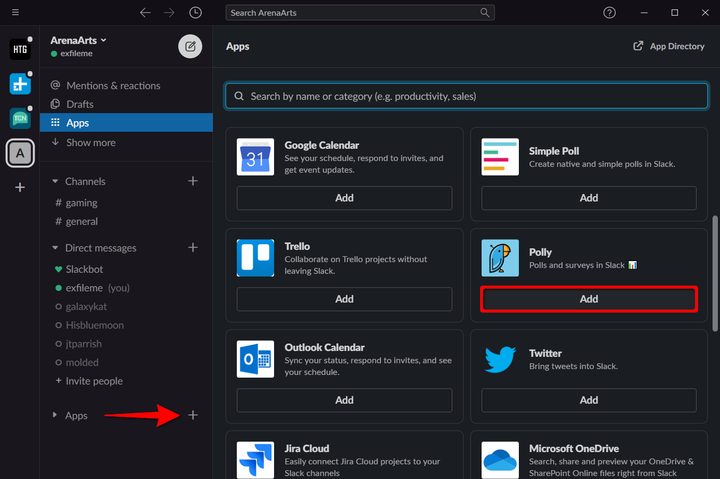The image size is (720, 479).
Task: Click the Jira Cloud title
Action: (x=306, y=448)
